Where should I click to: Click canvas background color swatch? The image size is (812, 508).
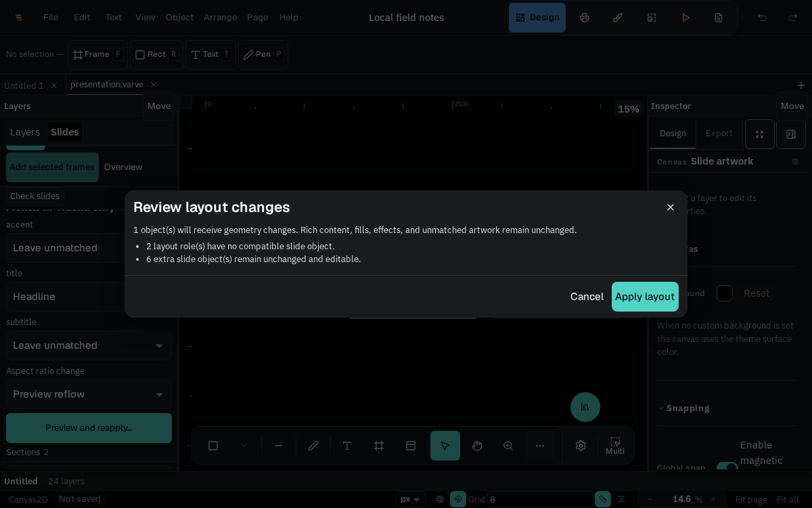click(725, 293)
